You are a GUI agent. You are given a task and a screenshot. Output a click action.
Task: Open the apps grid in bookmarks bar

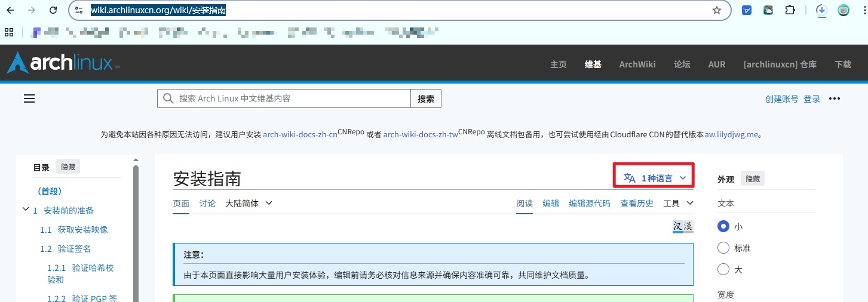tap(9, 32)
